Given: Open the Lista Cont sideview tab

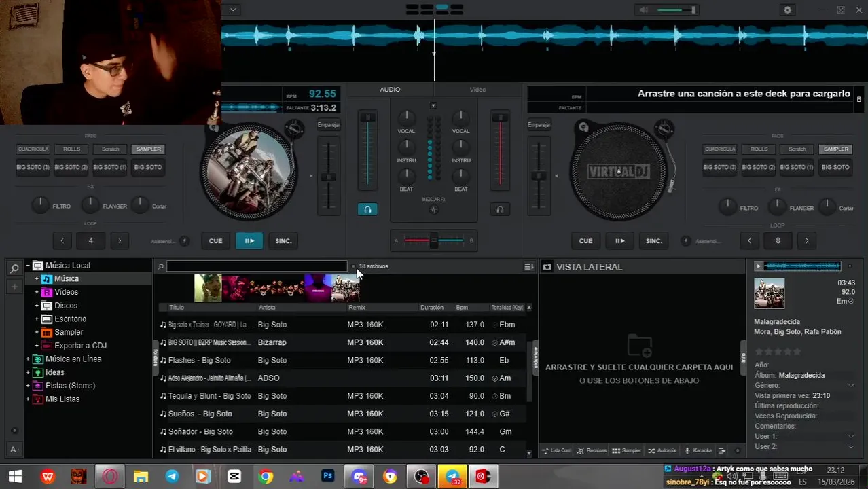Looking at the screenshot, I should pyautogui.click(x=557, y=450).
